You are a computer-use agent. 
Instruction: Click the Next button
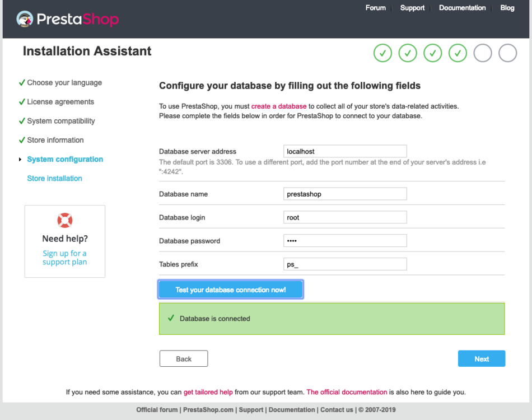tap(481, 359)
